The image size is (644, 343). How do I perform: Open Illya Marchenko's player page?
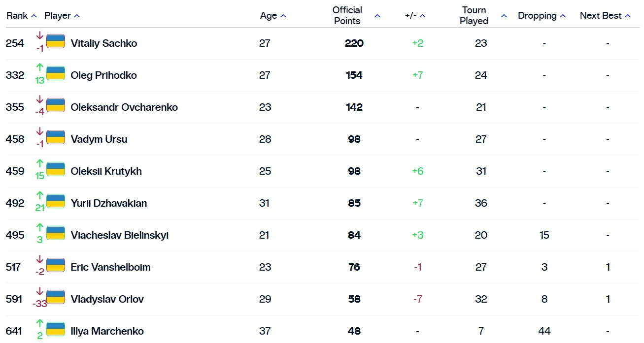pyautogui.click(x=107, y=331)
